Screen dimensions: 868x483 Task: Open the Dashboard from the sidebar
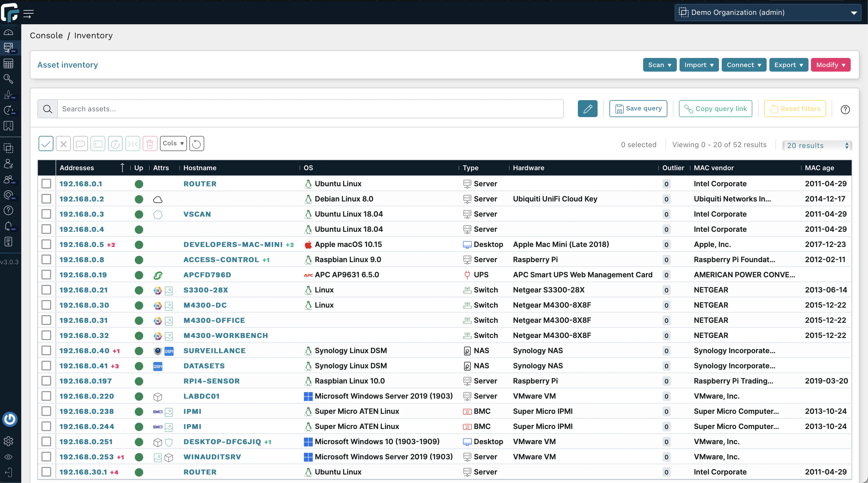coord(8,32)
